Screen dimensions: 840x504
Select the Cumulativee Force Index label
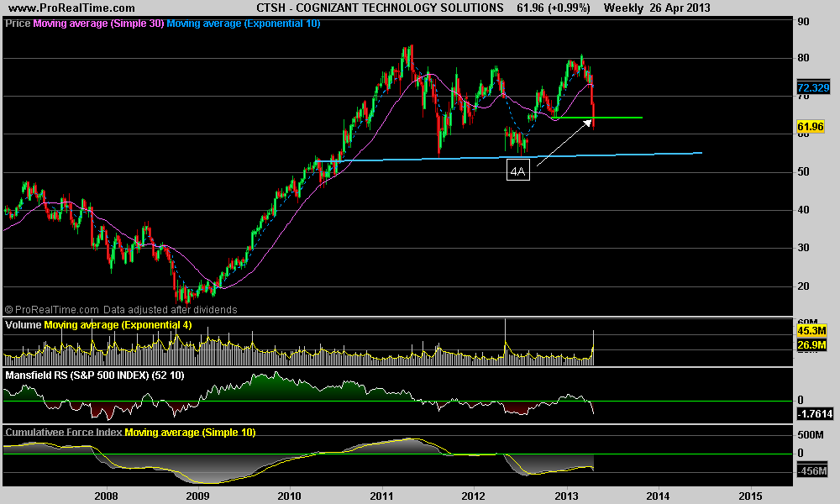pos(63,433)
